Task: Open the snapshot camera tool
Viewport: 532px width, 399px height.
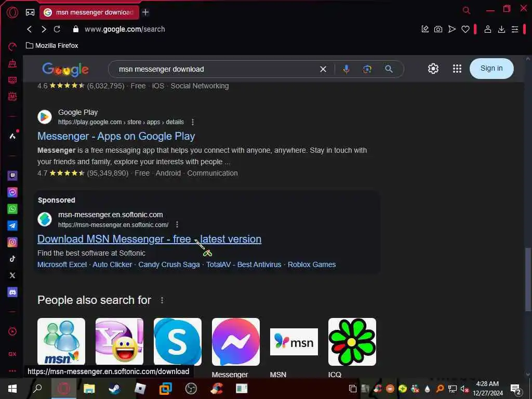Action: (438, 29)
